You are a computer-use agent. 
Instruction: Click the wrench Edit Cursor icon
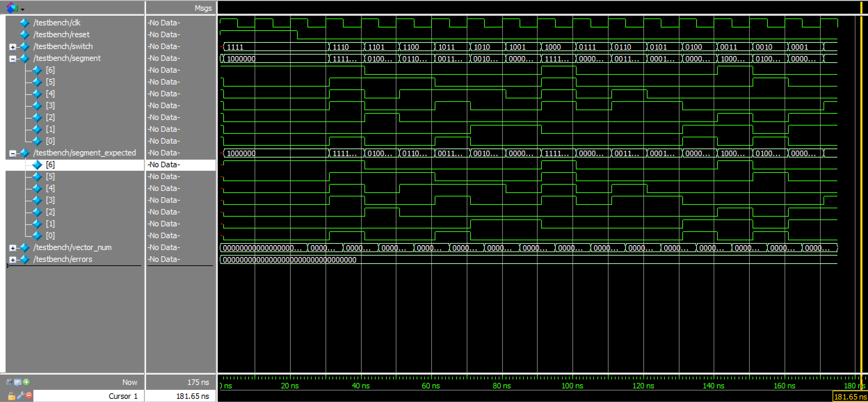[21, 395]
